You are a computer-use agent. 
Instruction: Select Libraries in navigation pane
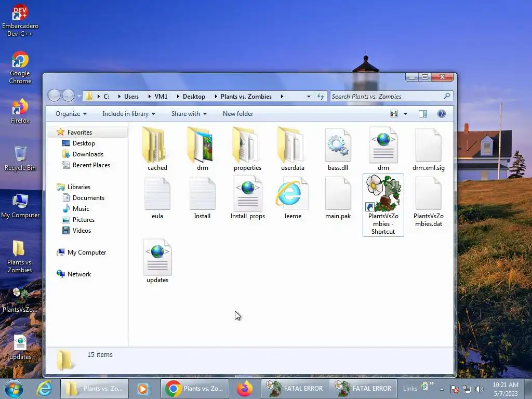point(79,187)
